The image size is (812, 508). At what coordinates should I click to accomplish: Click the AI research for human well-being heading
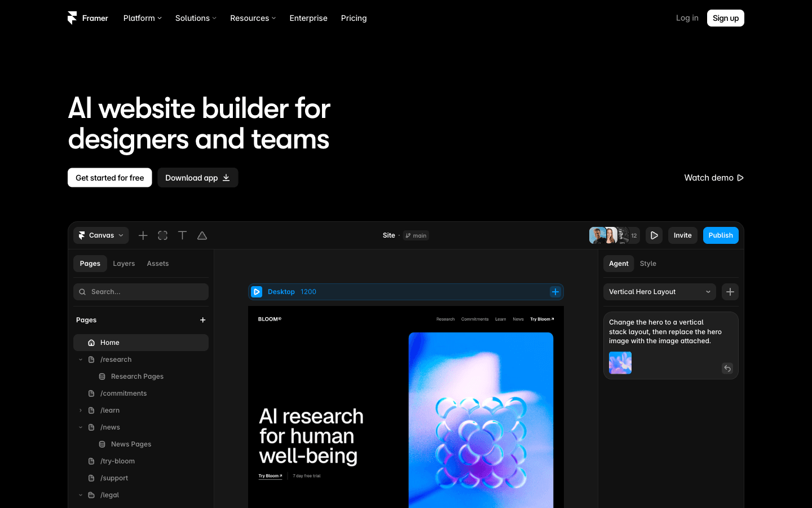coord(311,436)
